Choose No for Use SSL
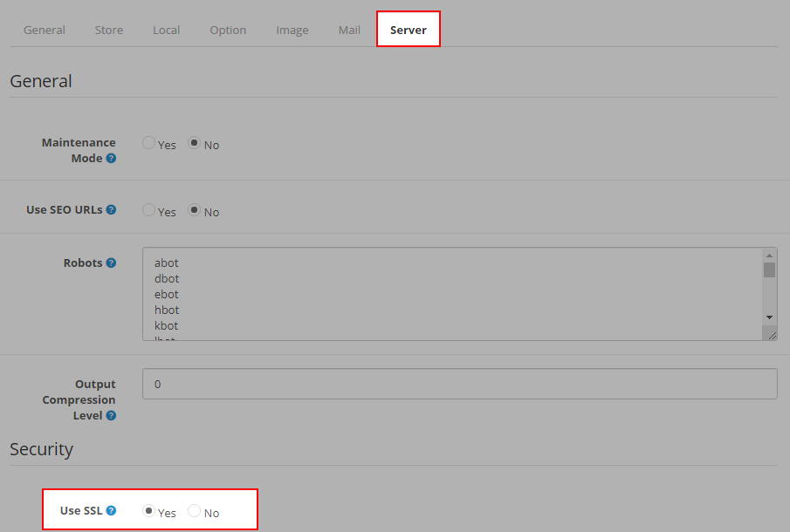The height and width of the screenshot is (532, 790). (x=194, y=511)
